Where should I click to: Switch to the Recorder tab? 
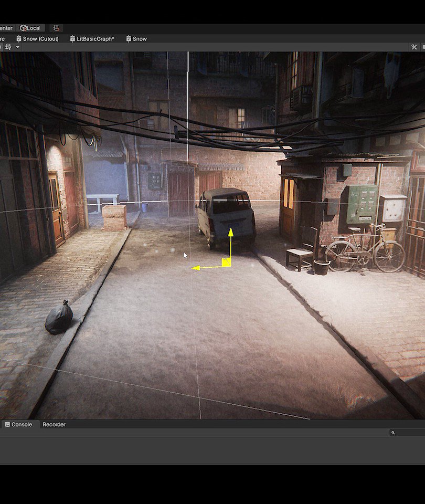click(54, 424)
